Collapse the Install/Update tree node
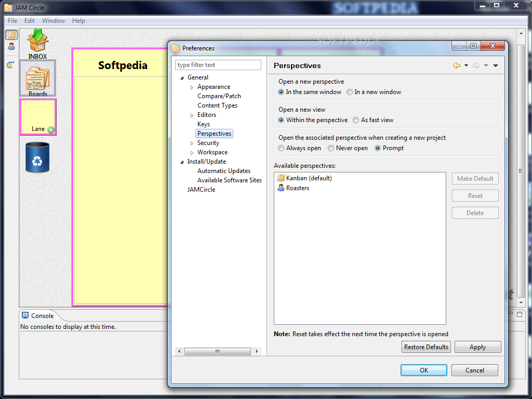532x399 pixels. click(182, 162)
